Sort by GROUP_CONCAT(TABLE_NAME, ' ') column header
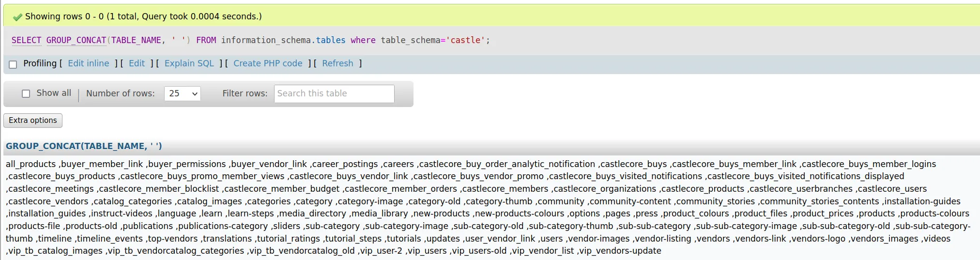The height and width of the screenshot is (260, 980). point(84,146)
